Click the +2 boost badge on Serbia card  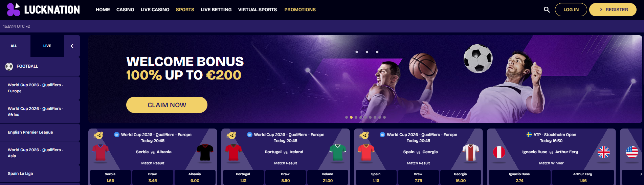[x=98, y=135]
